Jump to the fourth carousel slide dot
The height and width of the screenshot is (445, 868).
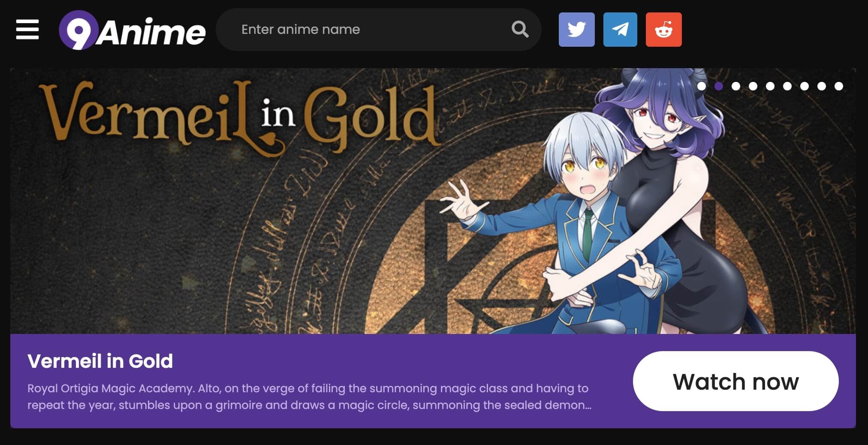pyautogui.click(x=753, y=86)
